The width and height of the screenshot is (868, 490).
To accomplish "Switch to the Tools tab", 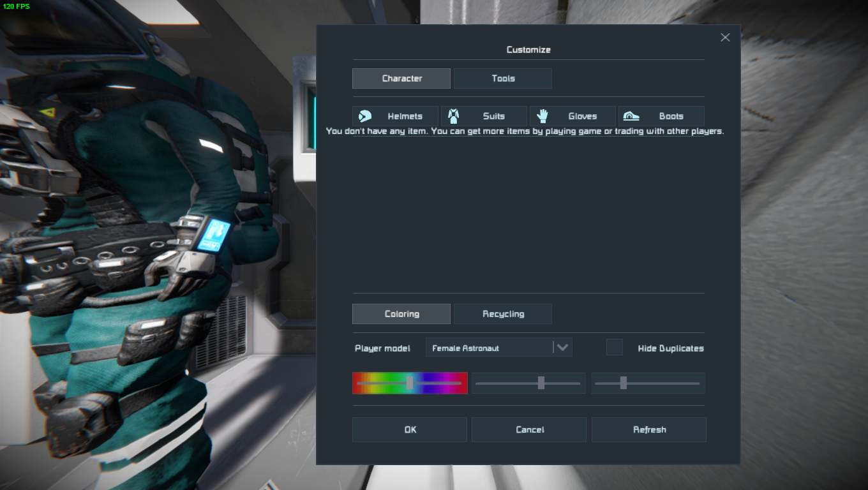I will tap(503, 78).
